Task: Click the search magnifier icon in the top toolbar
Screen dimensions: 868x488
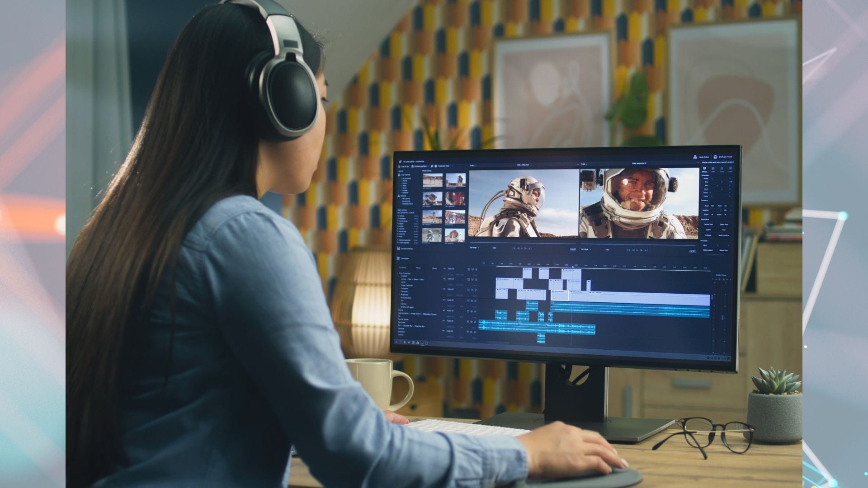Action: [x=432, y=166]
